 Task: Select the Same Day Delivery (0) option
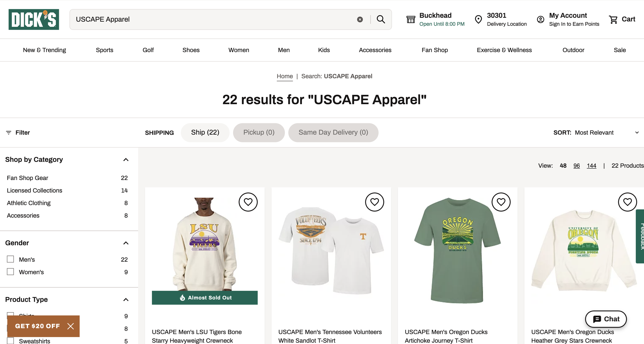[x=333, y=133]
